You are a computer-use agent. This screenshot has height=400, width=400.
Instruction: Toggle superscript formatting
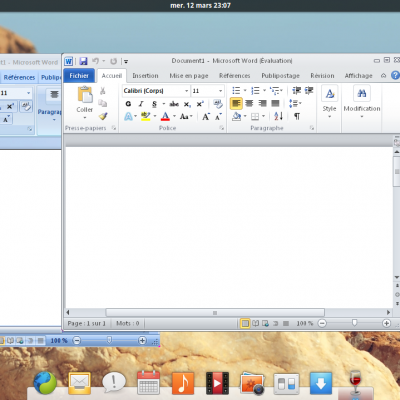(x=200, y=104)
